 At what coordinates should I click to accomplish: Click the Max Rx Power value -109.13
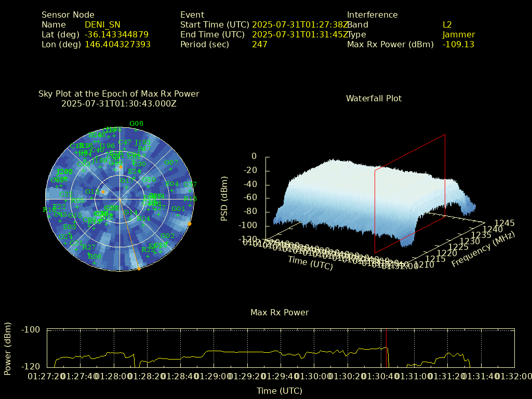[x=458, y=45]
